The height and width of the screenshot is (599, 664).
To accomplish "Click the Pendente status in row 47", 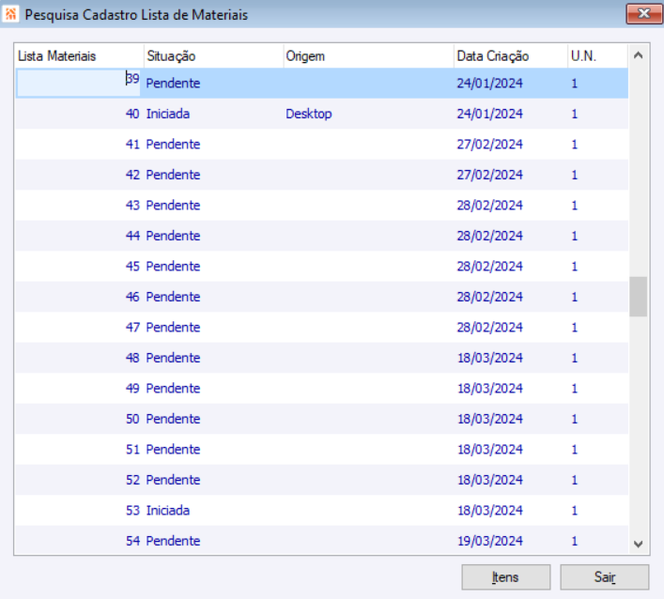I will pos(173,327).
